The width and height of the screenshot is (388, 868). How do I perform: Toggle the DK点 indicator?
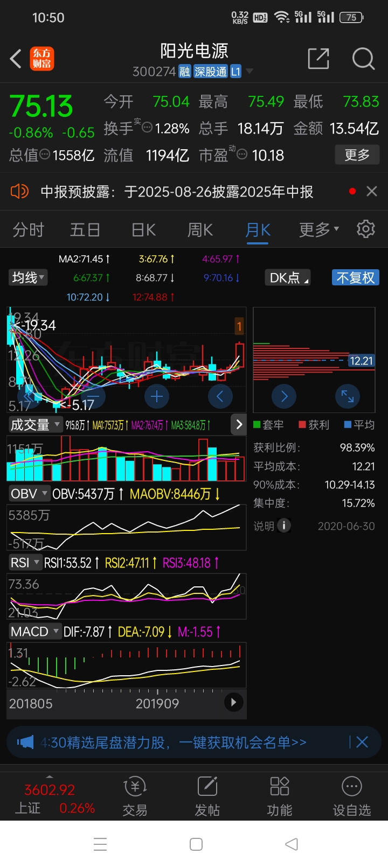288,278
